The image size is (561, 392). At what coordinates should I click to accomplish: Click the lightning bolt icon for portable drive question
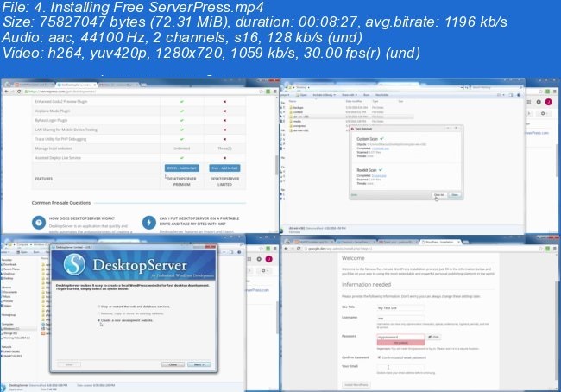pyautogui.click(x=148, y=222)
